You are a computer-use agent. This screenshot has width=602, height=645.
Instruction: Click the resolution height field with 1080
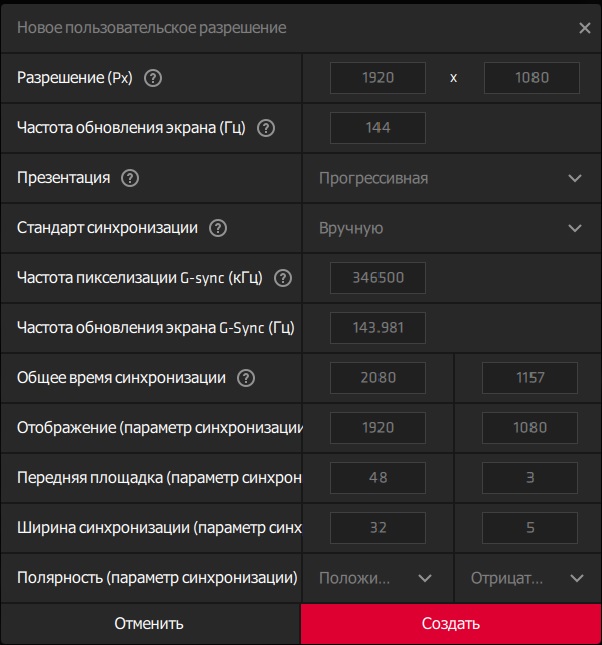(x=531, y=78)
